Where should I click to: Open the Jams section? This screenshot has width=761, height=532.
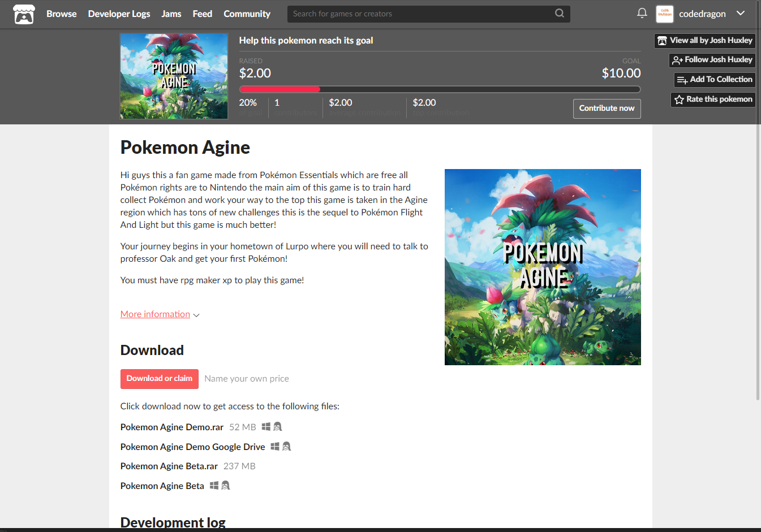point(171,14)
